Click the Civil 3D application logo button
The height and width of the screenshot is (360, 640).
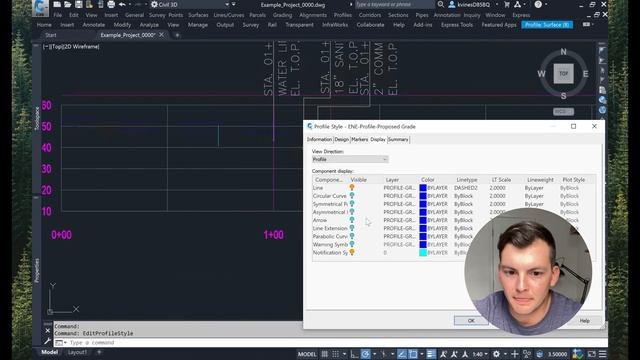click(x=40, y=7)
